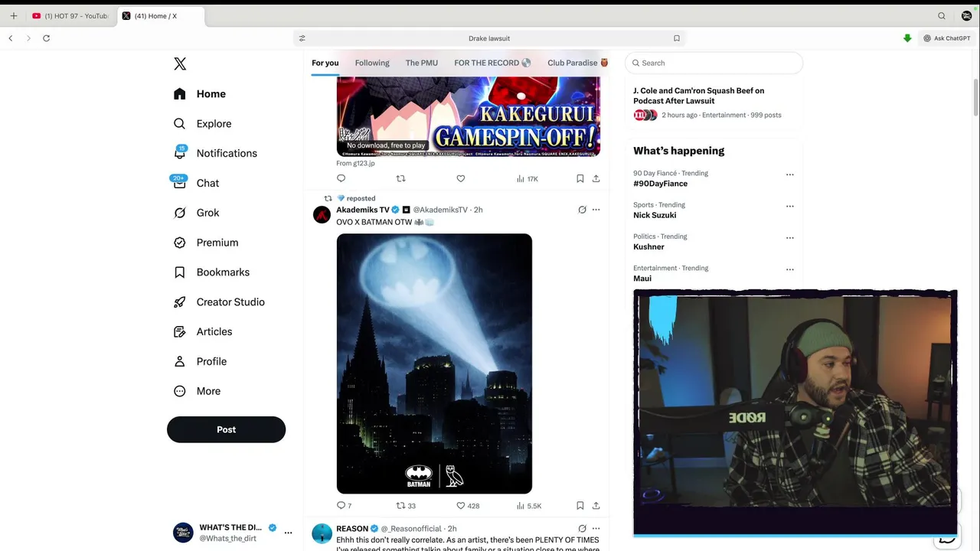Open more options for the Nick Suzuki trend
Screen dimensions: 980x551
pos(789,206)
